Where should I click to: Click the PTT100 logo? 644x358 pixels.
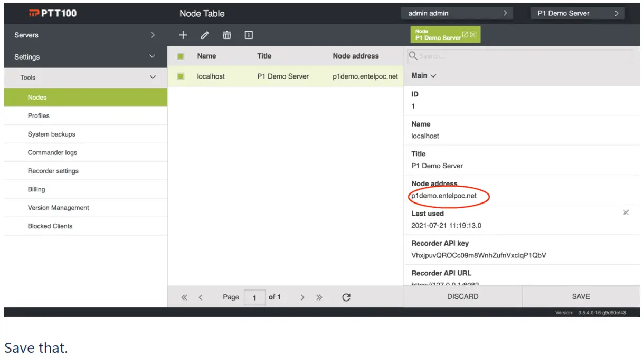pos(53,13)
